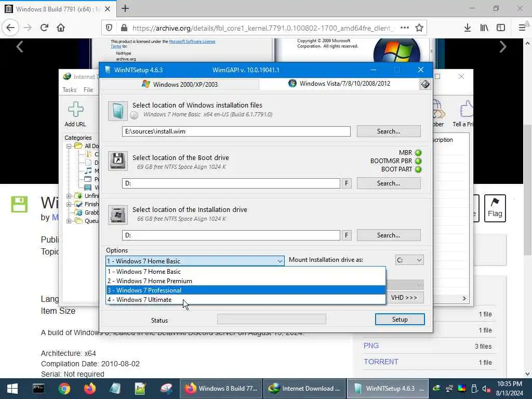Click the Status progress bar
This screenshot has height=399, width=532.
(271, 319)
